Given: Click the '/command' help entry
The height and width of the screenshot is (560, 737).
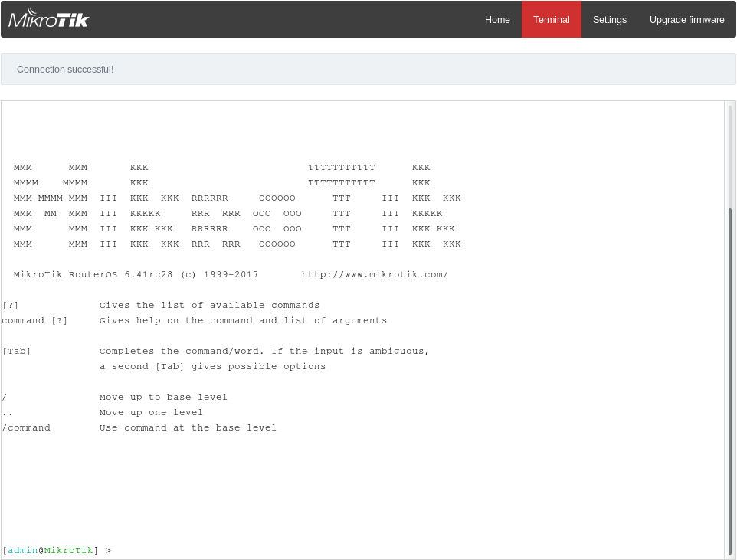Looking at the screenshot, I should pos(26,428).
